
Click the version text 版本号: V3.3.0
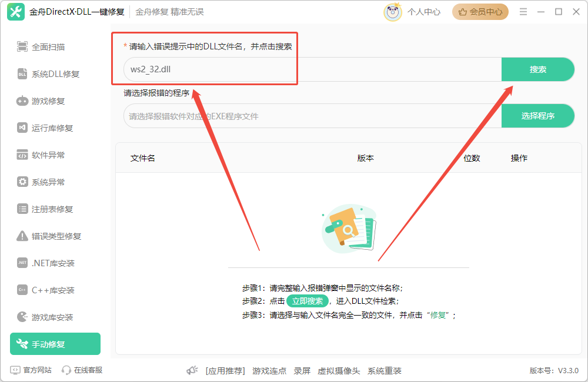coord(554,371)
